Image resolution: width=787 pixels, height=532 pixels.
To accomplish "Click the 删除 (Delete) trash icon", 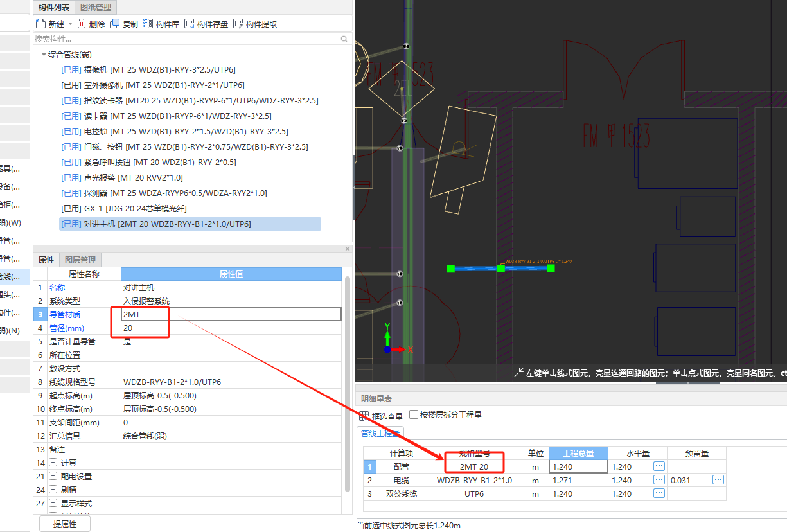I will [82, 24].
